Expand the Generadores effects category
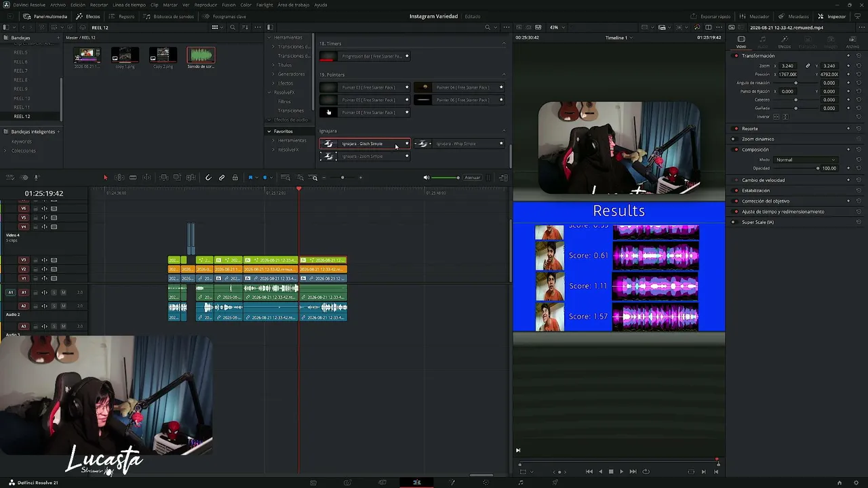The image size is (868, 488). coord(273,74)
